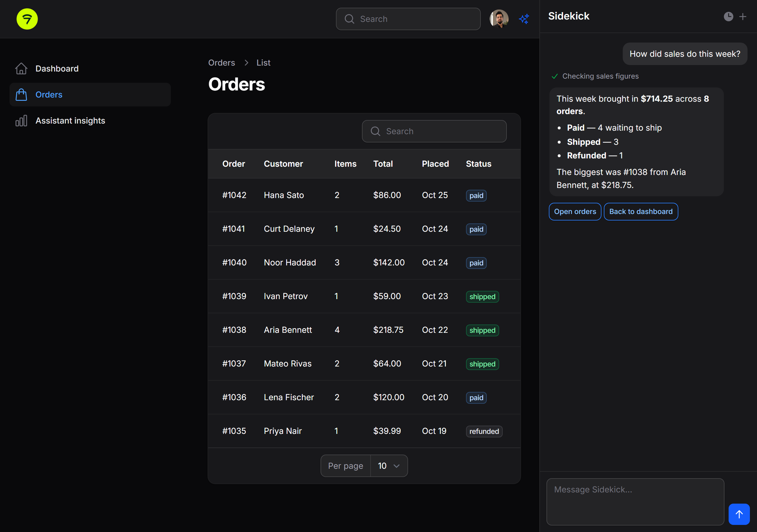The width and height of the screenshot is (757, 532).
Task: Click the Assistant insights bar chart icon
Action: (x=21, y=121)
